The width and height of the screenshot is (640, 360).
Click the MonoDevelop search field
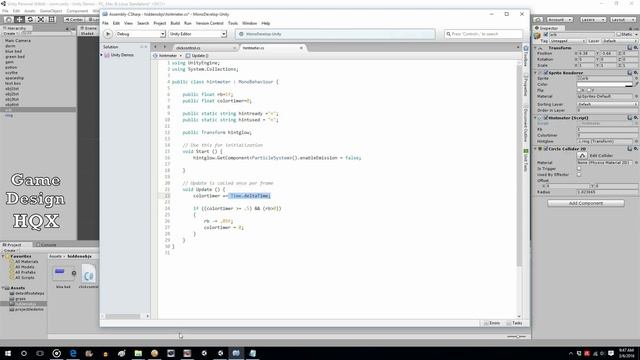point(483,34)
